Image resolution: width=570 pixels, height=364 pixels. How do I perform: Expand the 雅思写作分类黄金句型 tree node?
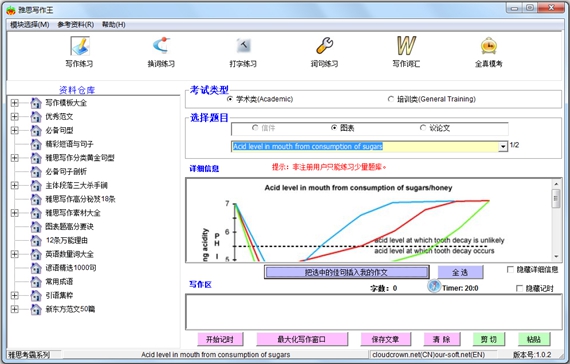point(15,158)
